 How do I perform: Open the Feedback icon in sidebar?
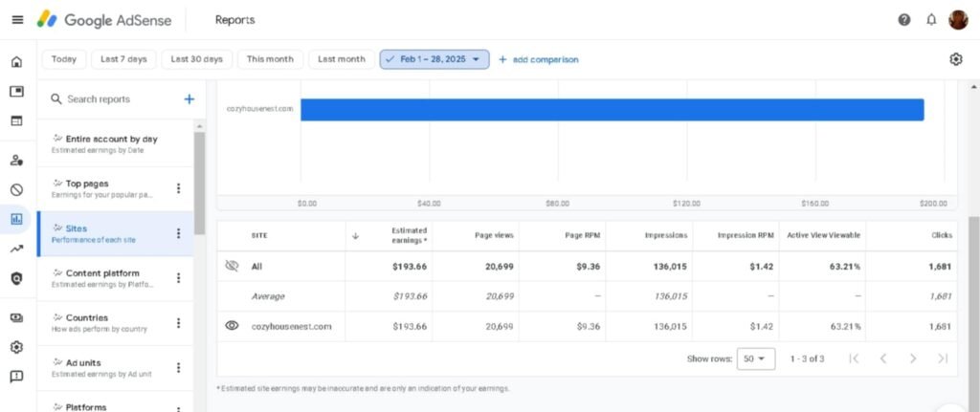(16, 377)
